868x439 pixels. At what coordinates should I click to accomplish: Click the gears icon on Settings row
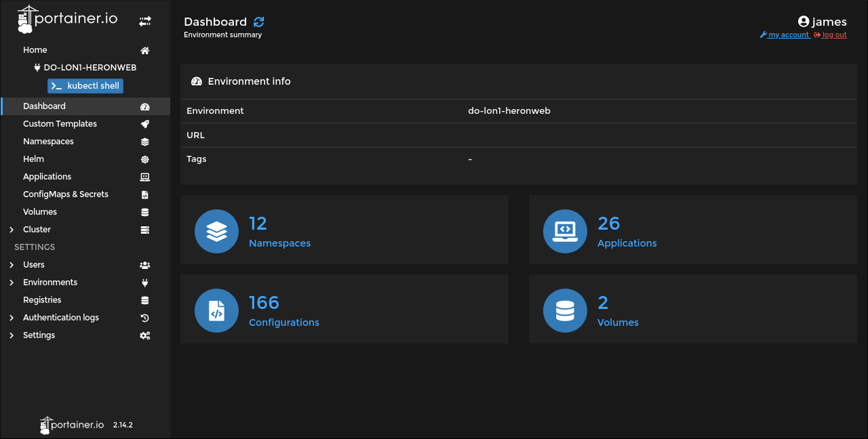(x=144, y=335)
